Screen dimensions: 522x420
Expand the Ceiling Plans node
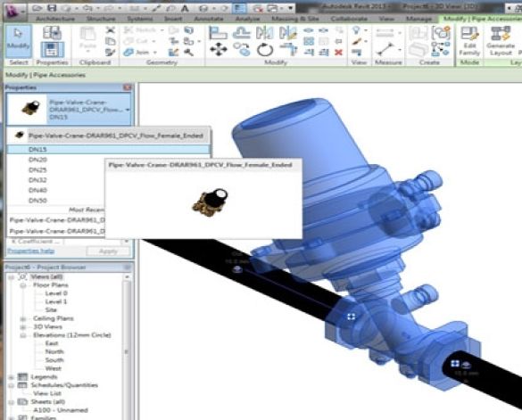click(x=23, y=318)
